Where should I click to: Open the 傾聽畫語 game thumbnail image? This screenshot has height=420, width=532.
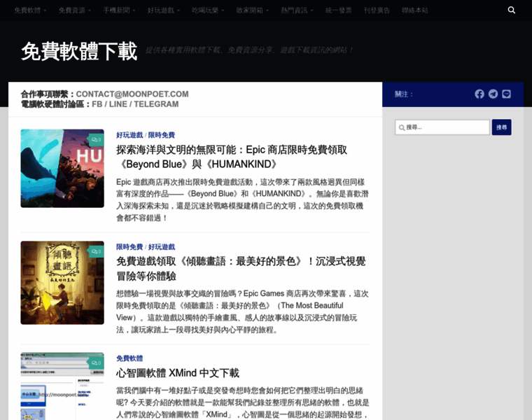click(x=62, y=283)
